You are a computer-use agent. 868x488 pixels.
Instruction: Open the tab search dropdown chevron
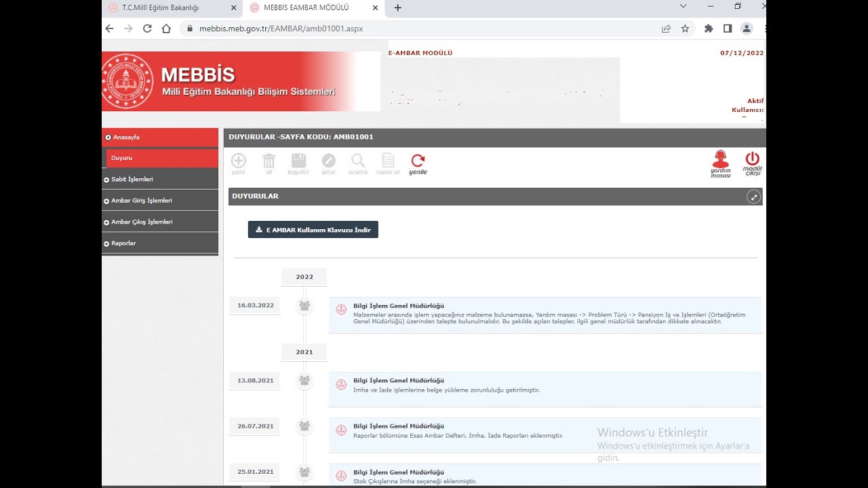[683, 6]
